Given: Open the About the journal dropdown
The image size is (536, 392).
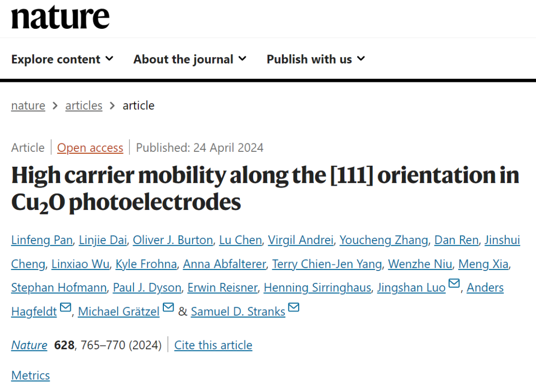Looking at the screenshot, I should (x=190, y=59).
